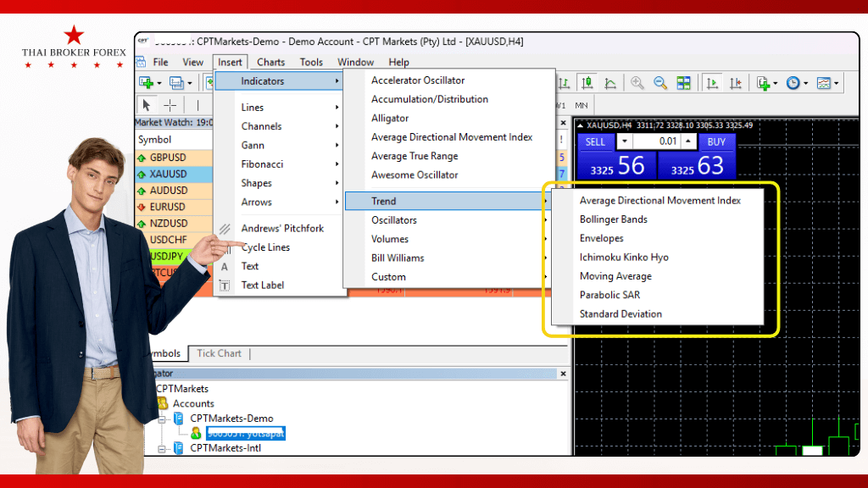Viewport: 868px width, 488px height.
Task: Toggle one-click trading panel triangle
Action: point(580,125)
